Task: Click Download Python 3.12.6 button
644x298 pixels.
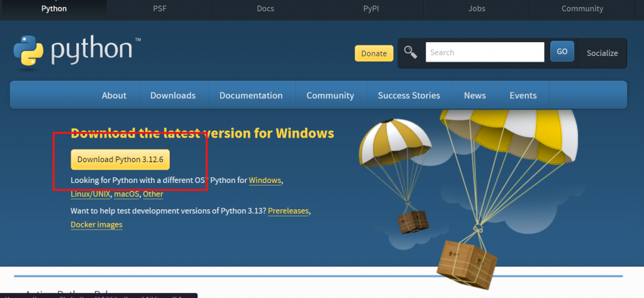Action: point(120,160)
